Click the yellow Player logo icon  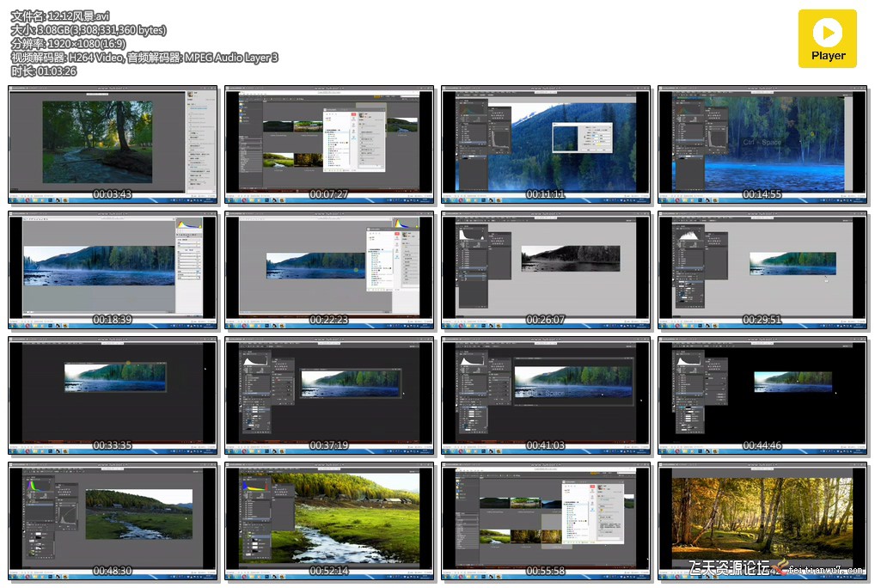827,39
